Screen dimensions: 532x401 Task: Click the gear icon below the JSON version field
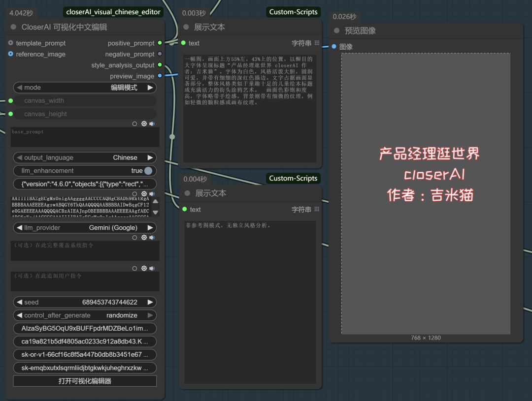coord(144,193)
